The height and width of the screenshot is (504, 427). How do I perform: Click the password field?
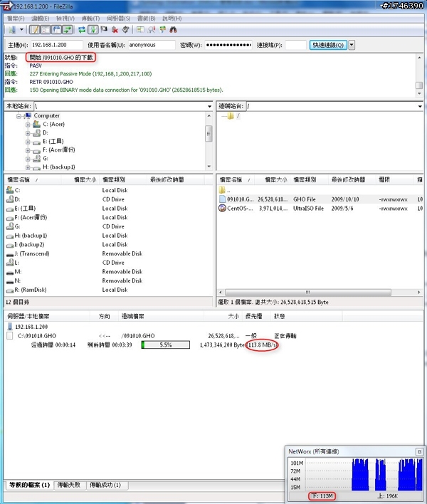coord(228,45)
